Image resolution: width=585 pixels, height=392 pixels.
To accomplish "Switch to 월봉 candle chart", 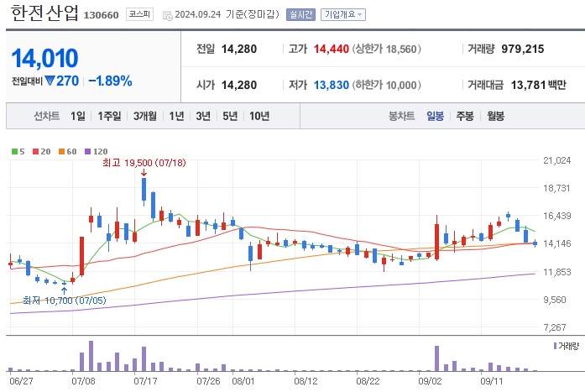I will tap(495, 116).
